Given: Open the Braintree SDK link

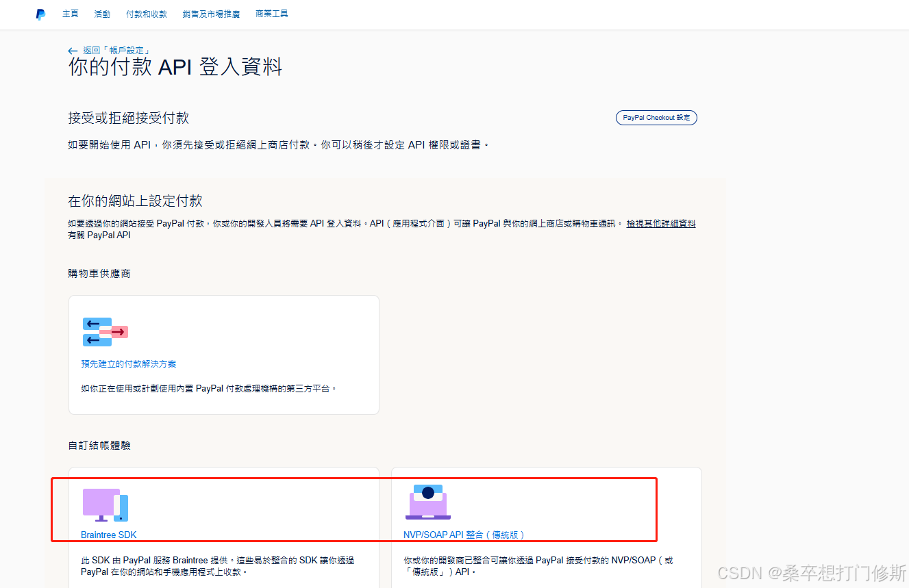Looking at the screenshot, I should coord(109,535).
